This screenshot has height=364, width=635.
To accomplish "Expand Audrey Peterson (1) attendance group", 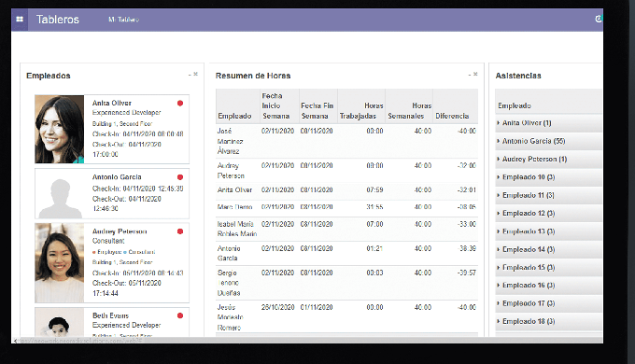I will (549, 159).
